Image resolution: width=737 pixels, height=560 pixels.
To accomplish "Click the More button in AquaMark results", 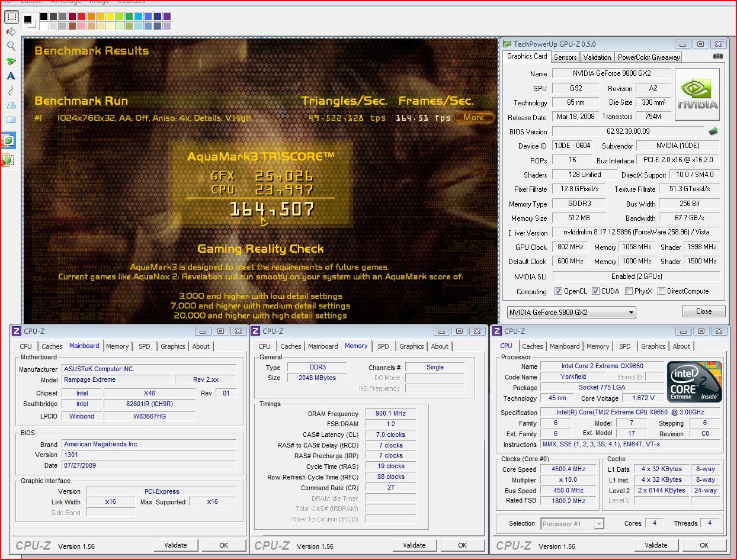I will 474,118.
